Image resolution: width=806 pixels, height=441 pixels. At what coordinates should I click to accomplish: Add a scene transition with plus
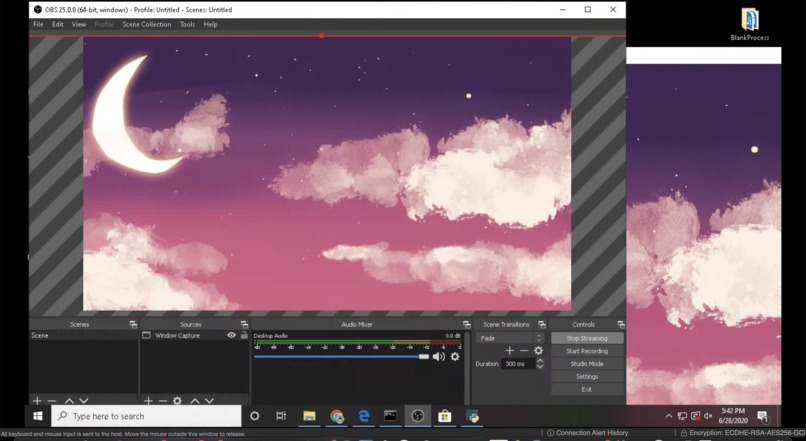pos(509,351)
